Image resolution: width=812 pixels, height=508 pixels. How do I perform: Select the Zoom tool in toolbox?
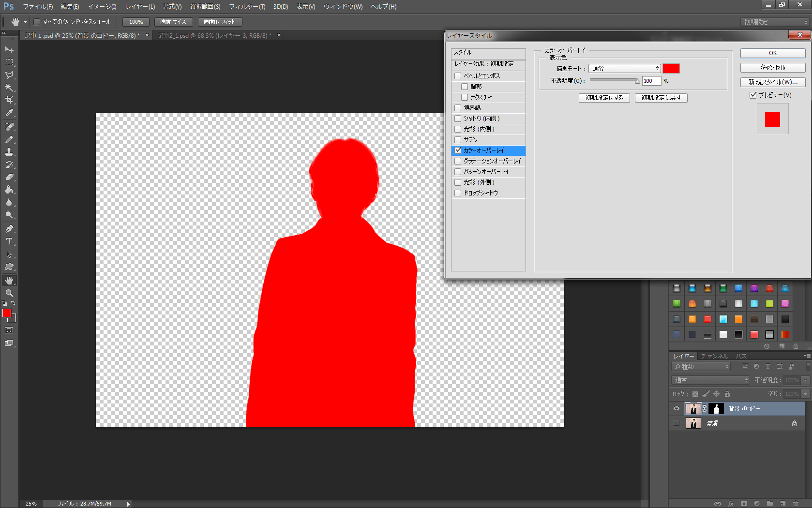click(9, 293)
